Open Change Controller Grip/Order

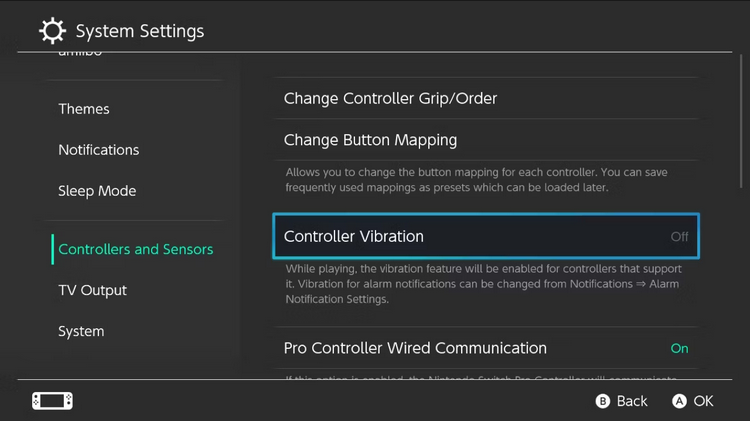486,98
